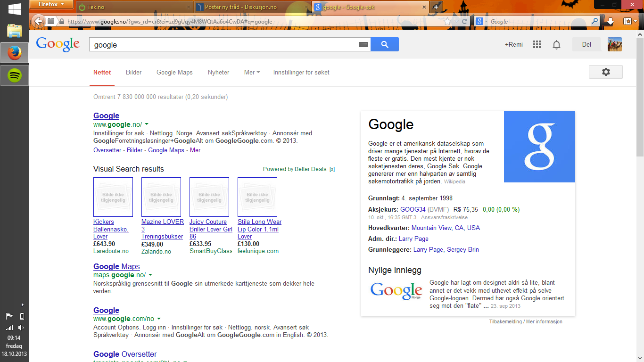Viewport: 644px width, 362px height.
Task: Click the Del share button
Action: 586,45
